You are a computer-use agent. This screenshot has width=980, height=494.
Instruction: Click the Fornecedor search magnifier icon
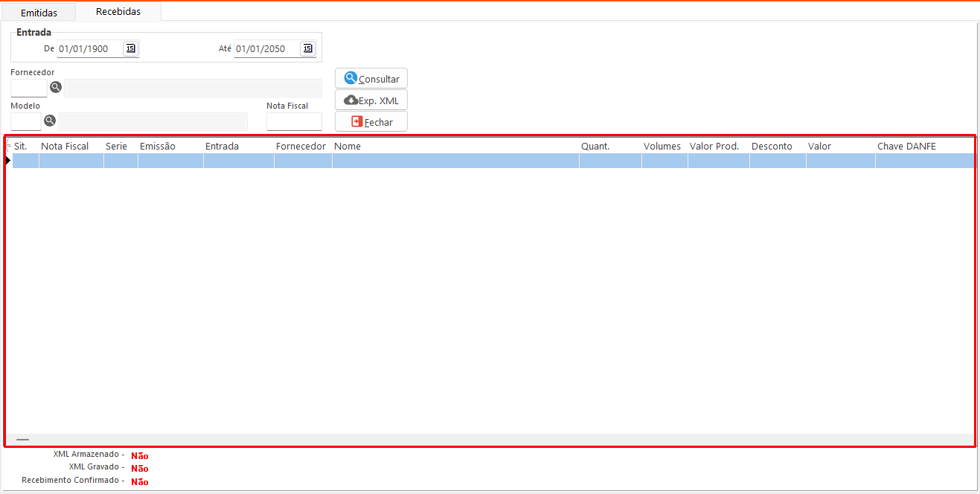click(55, 88)
